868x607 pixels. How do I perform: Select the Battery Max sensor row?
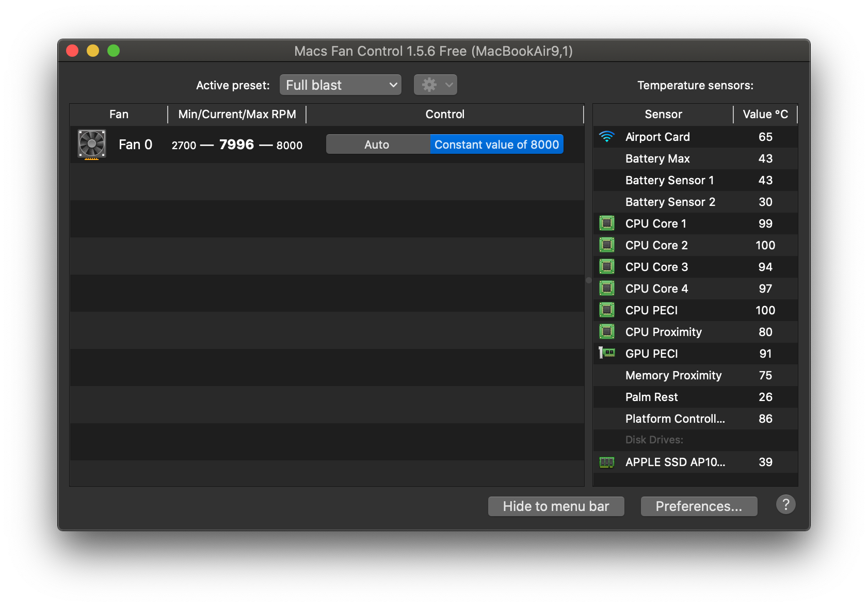point(696,158)
